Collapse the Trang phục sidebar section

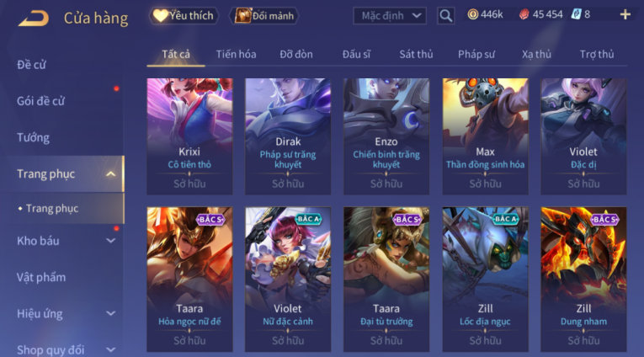[x=110, y=173]
